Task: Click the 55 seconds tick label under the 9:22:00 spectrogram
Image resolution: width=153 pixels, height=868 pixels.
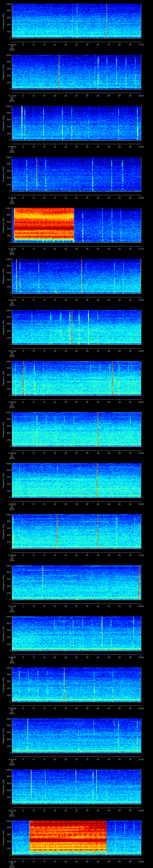Action: pyautogui.click(x=130, y=351)
